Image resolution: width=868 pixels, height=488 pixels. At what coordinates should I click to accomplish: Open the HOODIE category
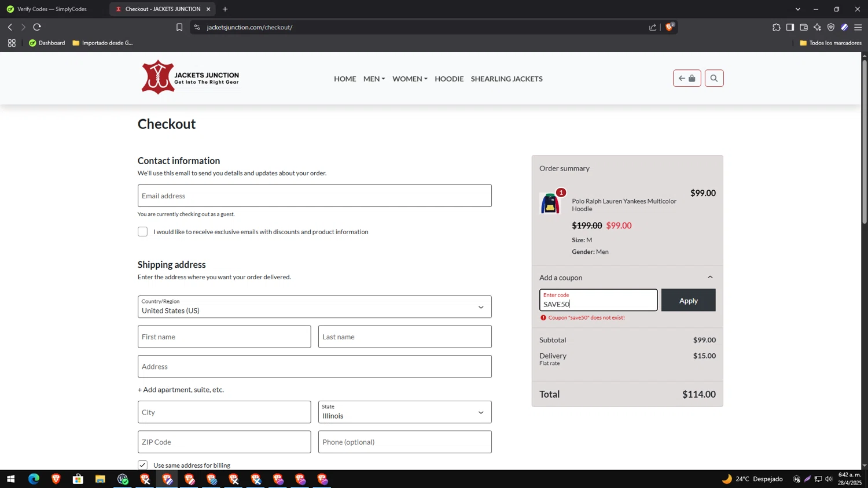pyautogui.click(x=449, y=79)
